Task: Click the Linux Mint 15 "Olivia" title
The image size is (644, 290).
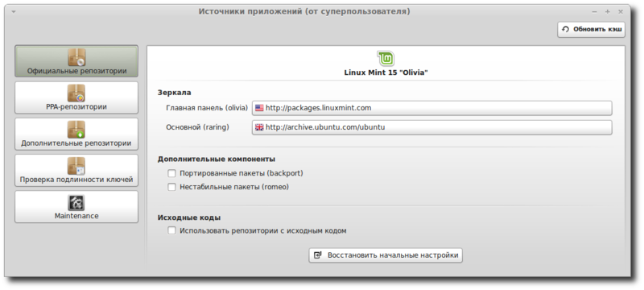Action: pos(386,72)
